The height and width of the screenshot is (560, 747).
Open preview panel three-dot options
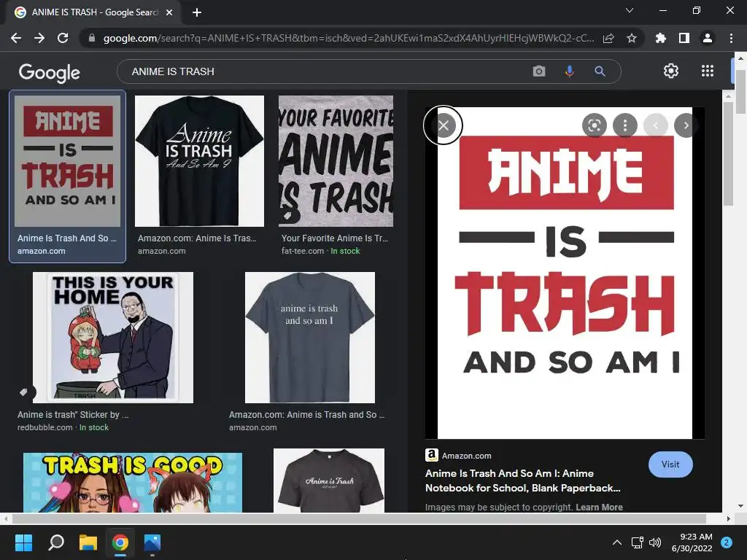625,125
